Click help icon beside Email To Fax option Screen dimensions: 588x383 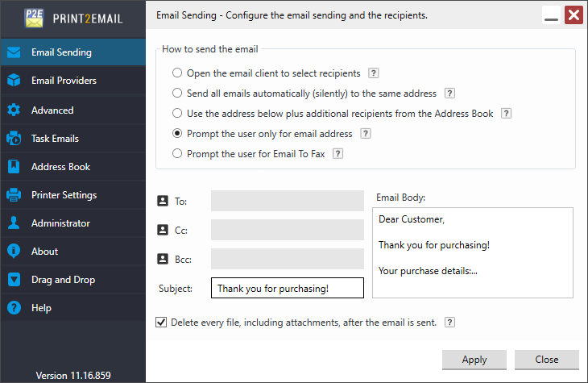click(338, 153)
